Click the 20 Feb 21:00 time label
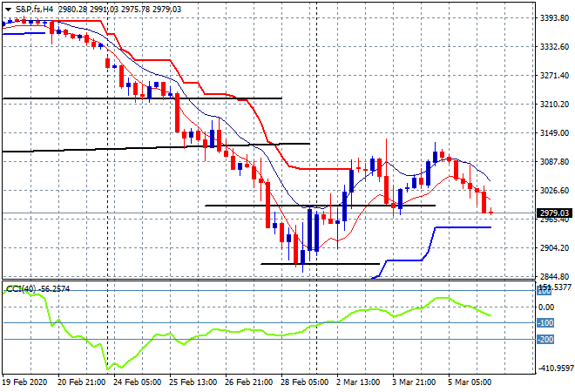Image resolution: width=575 pixels, height=392 pixels. click(x=81, y=382)
